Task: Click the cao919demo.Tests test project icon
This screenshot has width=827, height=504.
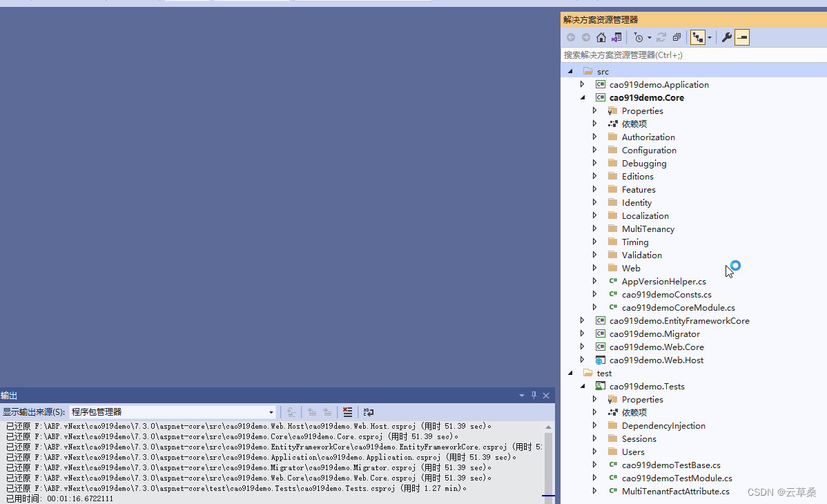Action: (600, 387)
